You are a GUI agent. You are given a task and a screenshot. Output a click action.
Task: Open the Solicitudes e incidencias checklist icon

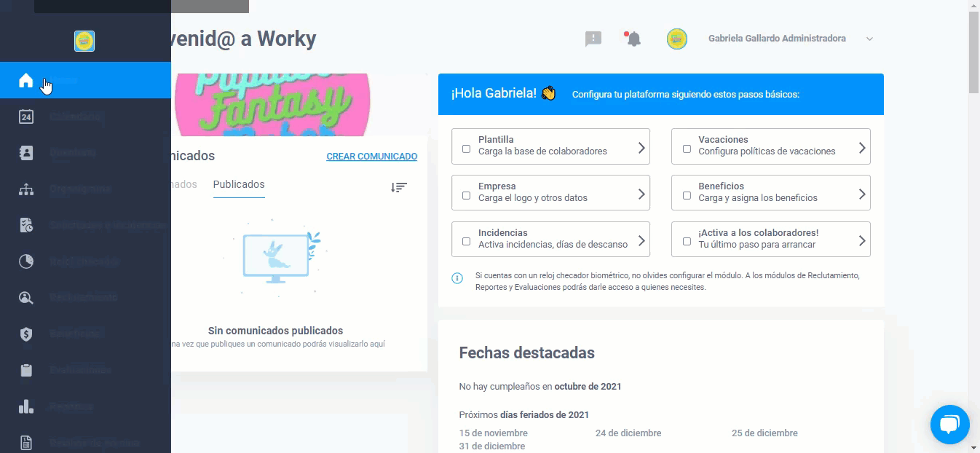coord(26,225)
